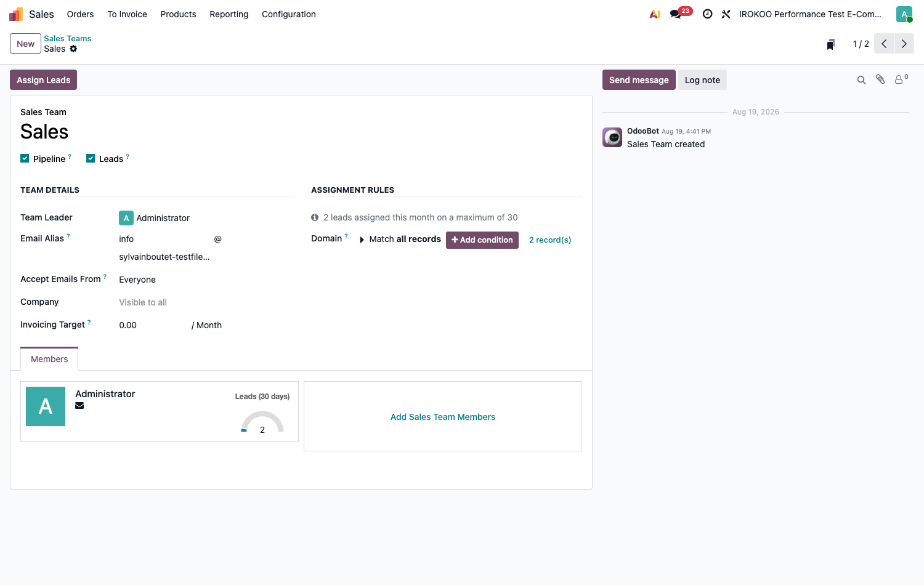Toggle the Leads checkbox
The image size is (924, 585).
[x=91, y=158]
